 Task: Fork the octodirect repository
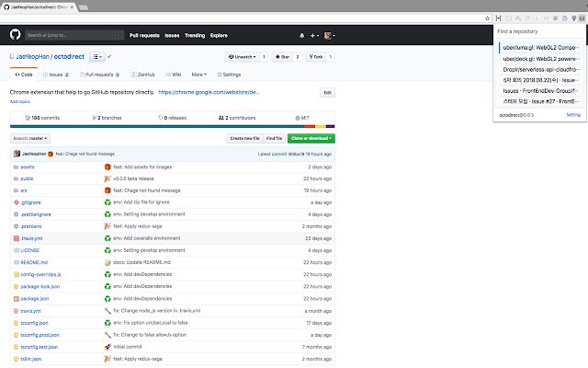[x=316, y=57]
